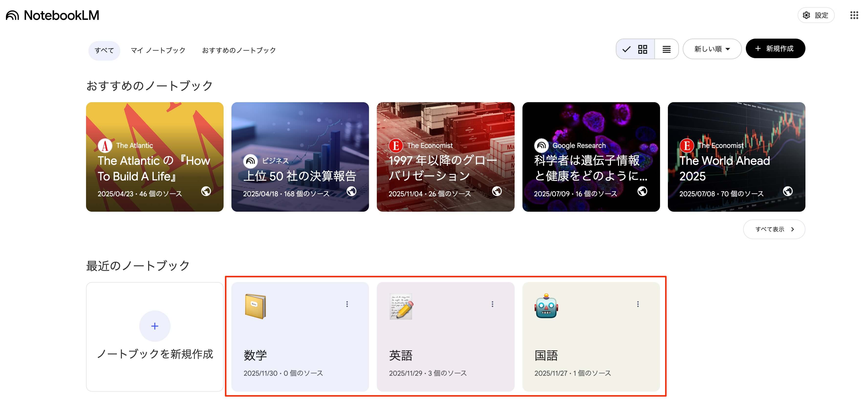This screenshot has width=868, height=419.
Task: Click the yellow notebook emoji on the 数学 card
Action: [255, 306]
